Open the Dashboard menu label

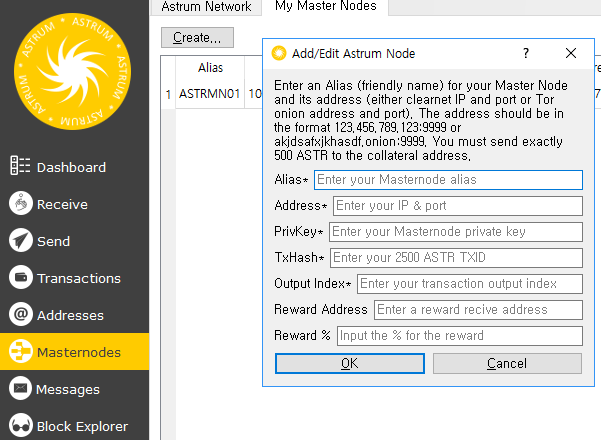point(71,167)
